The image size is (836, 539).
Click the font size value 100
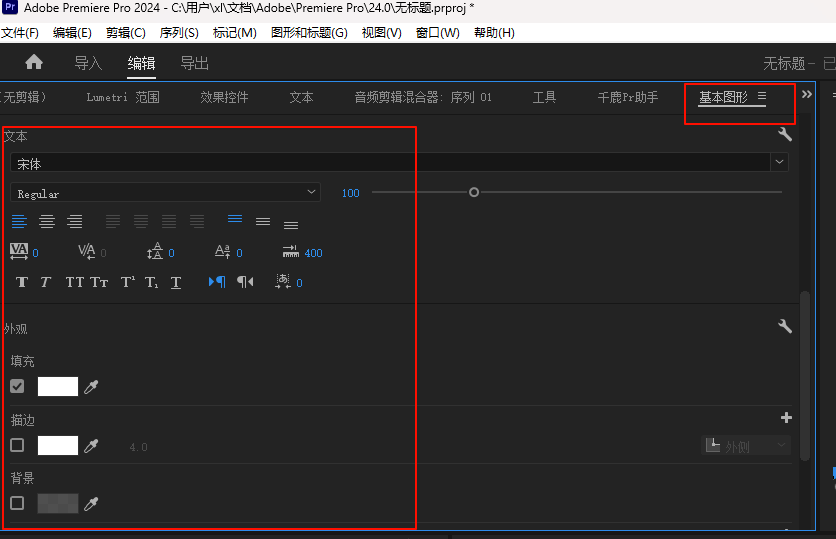coord(350,193)
